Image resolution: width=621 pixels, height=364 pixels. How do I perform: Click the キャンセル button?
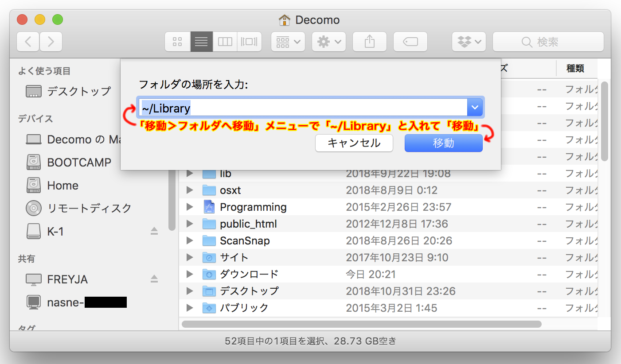coord(354,143)
